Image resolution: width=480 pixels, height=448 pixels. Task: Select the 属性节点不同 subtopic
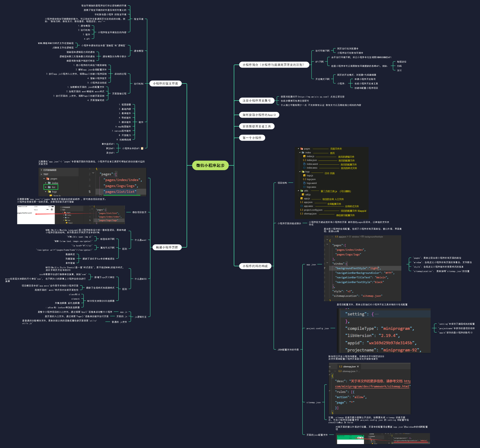tap(107, 248)
